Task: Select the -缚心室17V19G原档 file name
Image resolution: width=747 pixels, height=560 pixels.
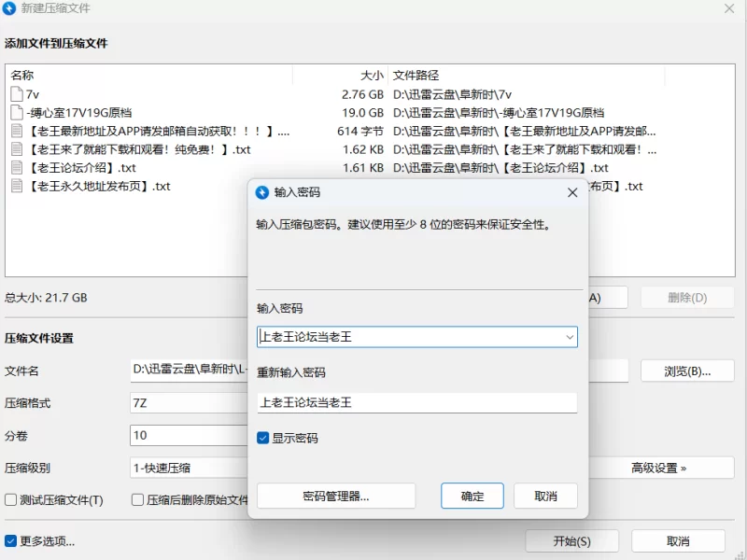Action: (79, 113)
